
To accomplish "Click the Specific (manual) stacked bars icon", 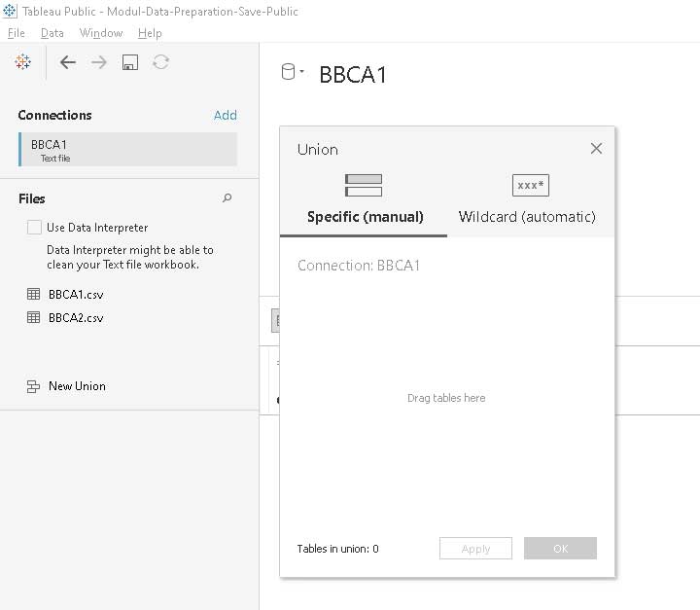I will pos(364,185).
